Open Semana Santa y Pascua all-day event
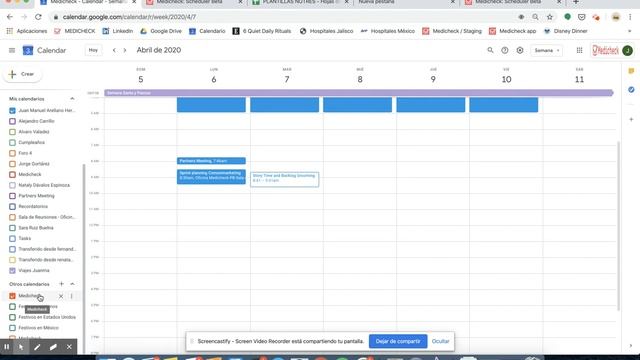Screen dimensions: 640x360 [358, 93]
